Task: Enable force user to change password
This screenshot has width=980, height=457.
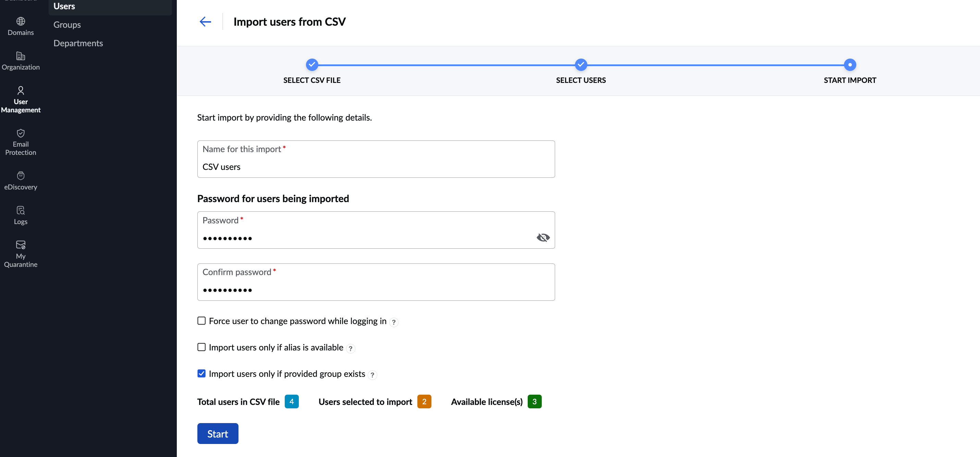Action: point(201,321)
